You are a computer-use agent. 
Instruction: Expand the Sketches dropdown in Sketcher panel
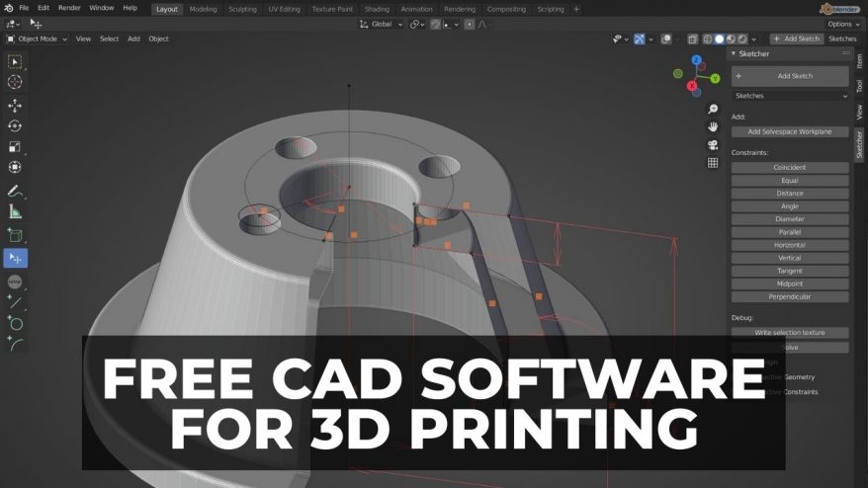pos(790,96)
